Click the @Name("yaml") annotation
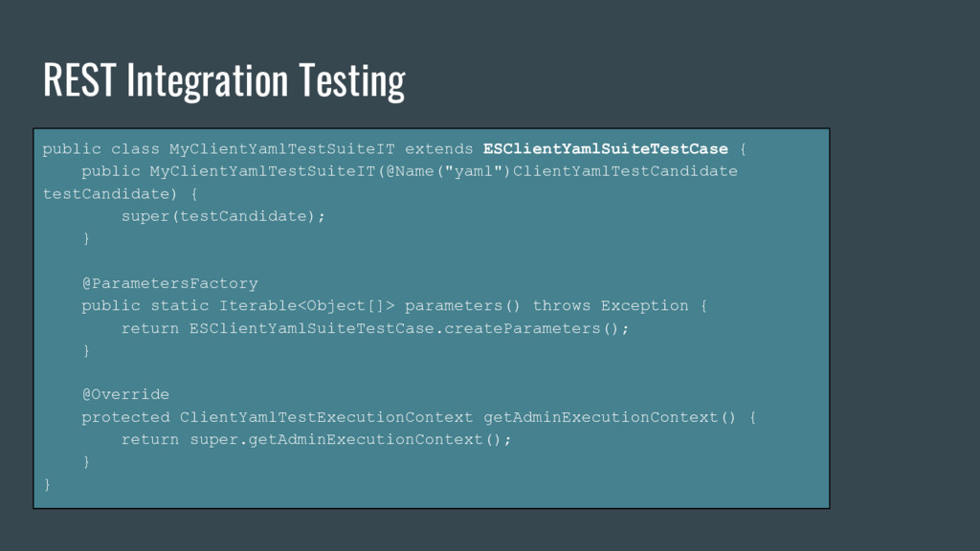The image size is (980, 551). (x=448, y=171)
